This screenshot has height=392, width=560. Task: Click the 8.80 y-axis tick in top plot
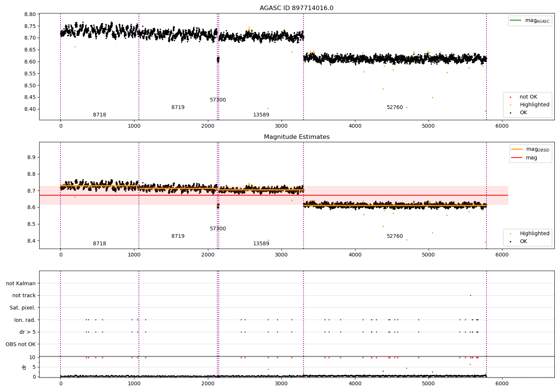pos(30,14)
